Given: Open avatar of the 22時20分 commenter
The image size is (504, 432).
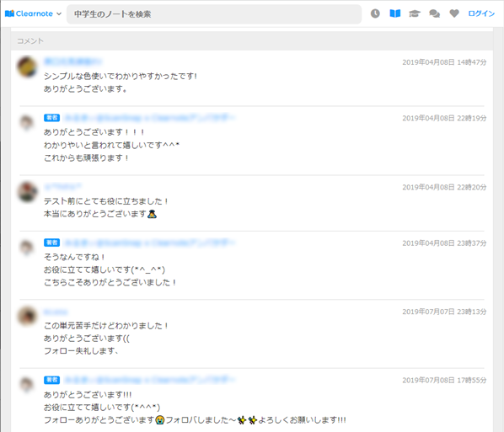Looking at the screenshot, I should pos(27,192).
